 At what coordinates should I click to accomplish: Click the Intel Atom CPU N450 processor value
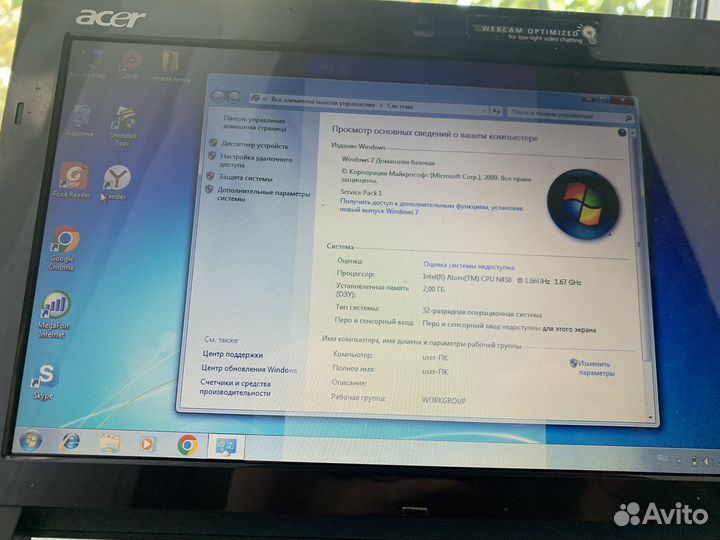[501, 280]
